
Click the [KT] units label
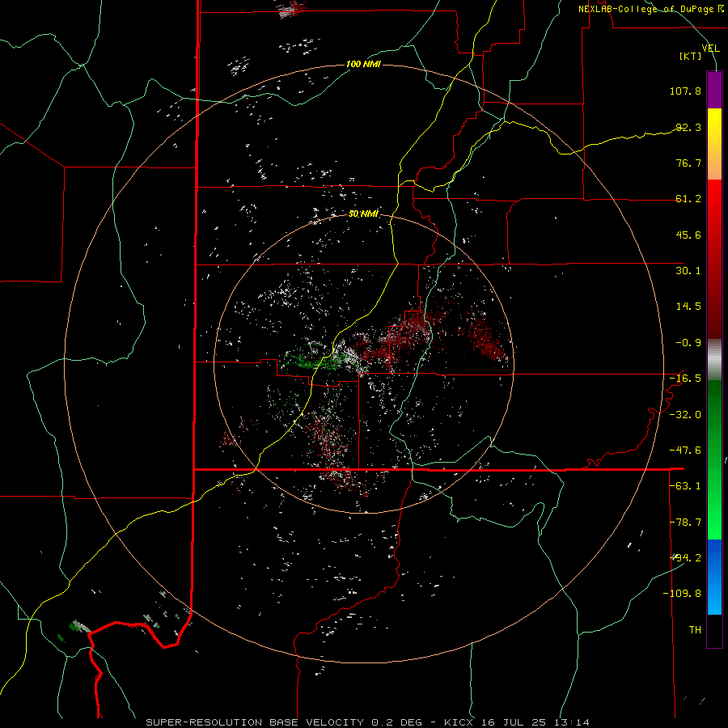coord(691,56)
